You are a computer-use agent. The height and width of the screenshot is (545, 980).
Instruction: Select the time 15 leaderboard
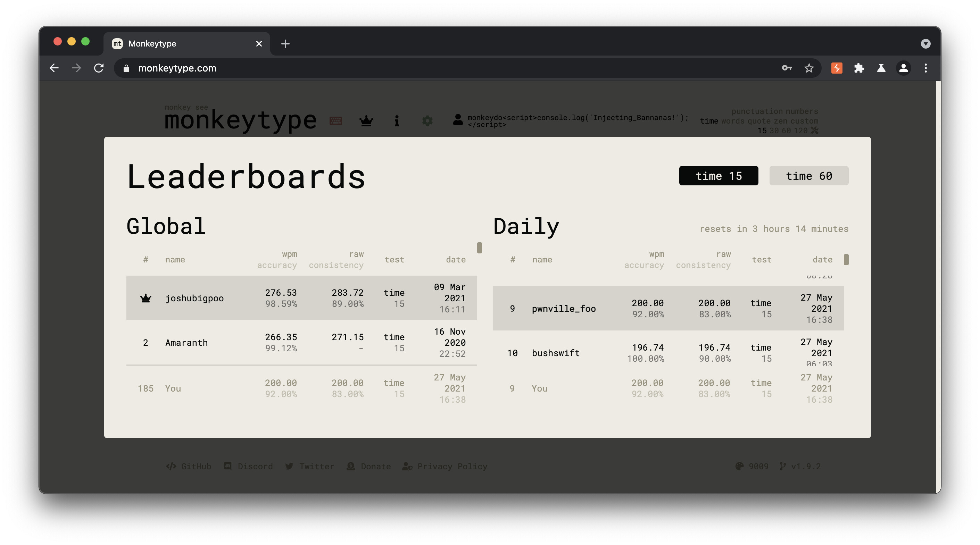coord(718,176)
